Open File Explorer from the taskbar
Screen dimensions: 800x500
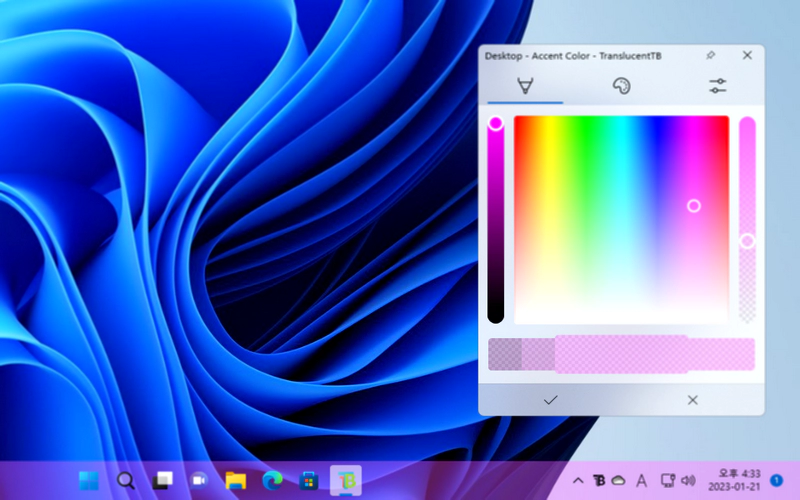point(236,480)
